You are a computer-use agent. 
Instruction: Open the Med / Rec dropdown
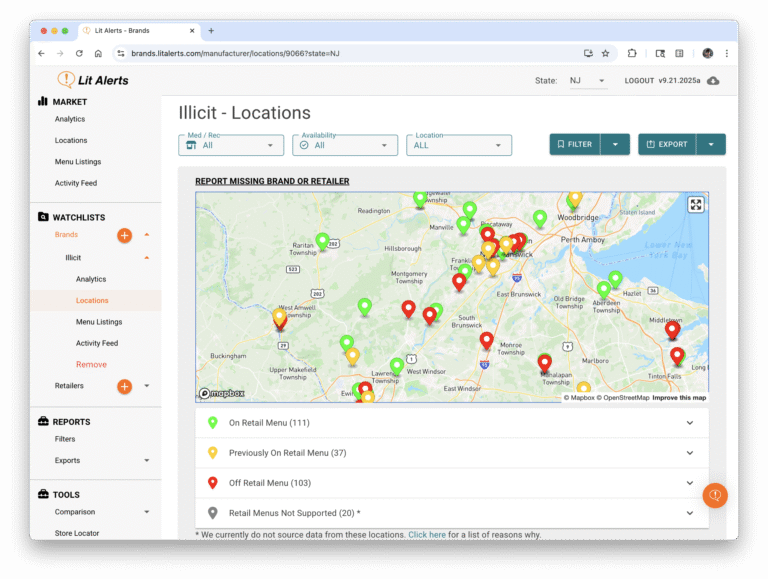click(231, 145)
